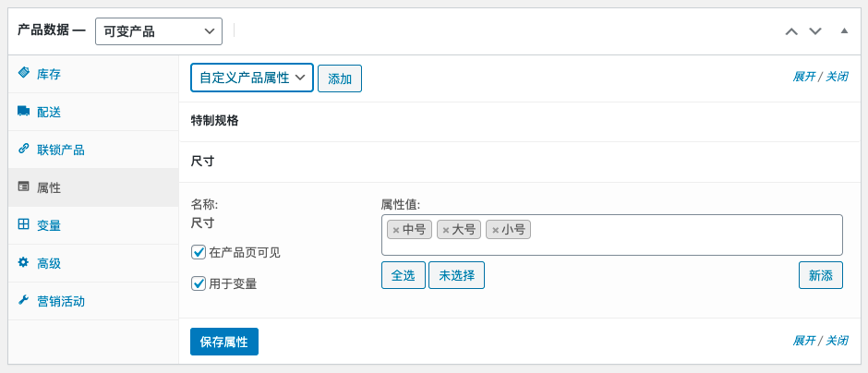This screenshot has height=373, width=868.
Task: Open the 自定义产品属性 dropdown
Action: (252, 78)
